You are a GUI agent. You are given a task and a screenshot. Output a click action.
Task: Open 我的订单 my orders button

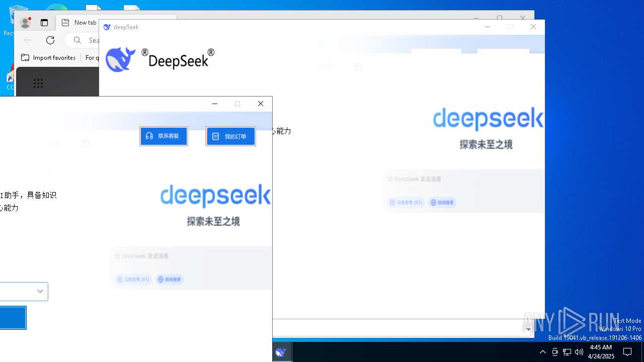click(x=230, y=136)
